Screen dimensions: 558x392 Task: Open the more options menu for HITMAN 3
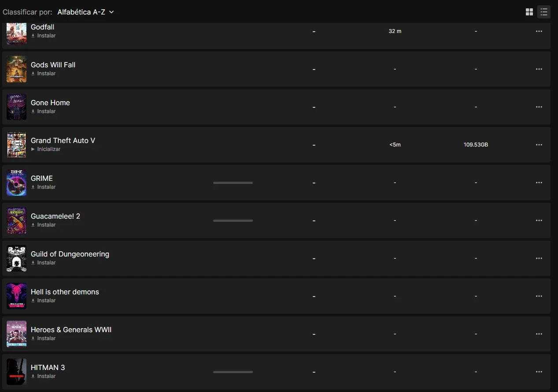[x=539, y=372]
